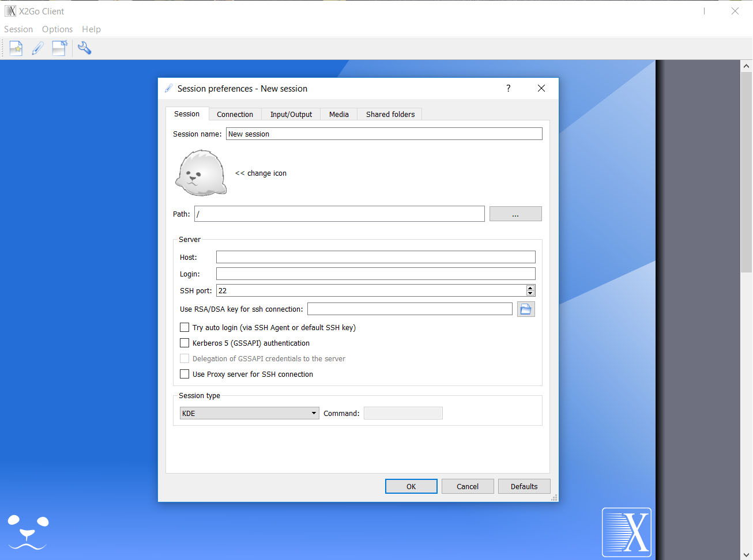Switch to the Connection tab

(235, 114)
